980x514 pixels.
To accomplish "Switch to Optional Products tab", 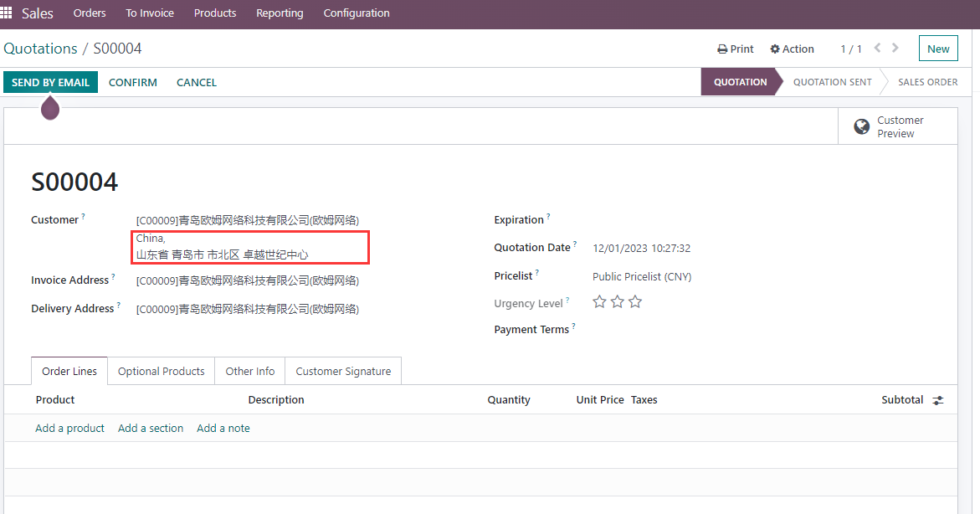I will click(162, 372).
